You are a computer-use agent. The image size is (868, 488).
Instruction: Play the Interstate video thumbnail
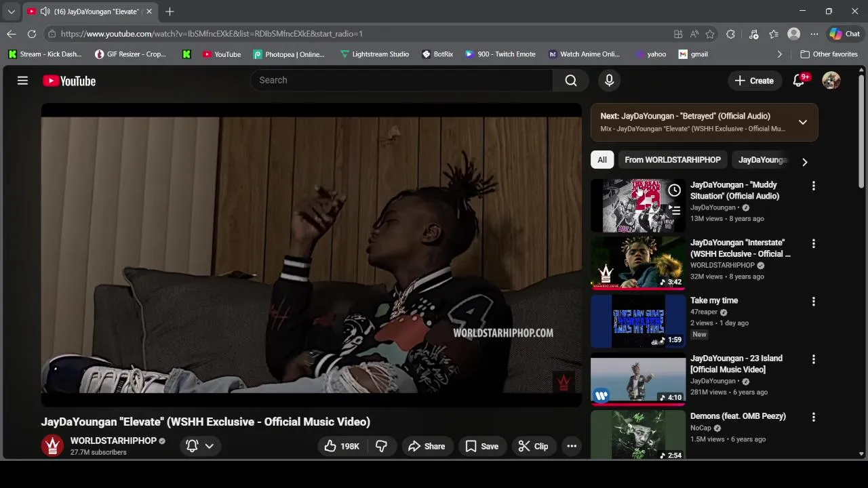click(638, 263)
